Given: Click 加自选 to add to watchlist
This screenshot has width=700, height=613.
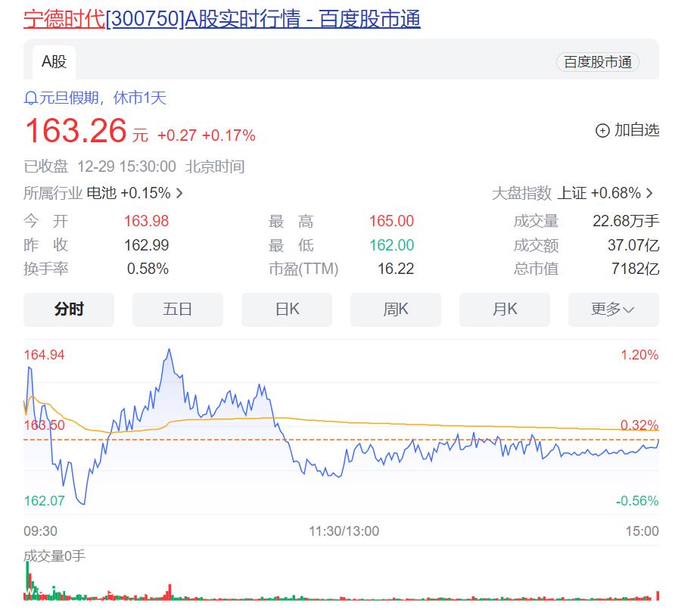Looking at the screenshot, I should coord(636,130).
